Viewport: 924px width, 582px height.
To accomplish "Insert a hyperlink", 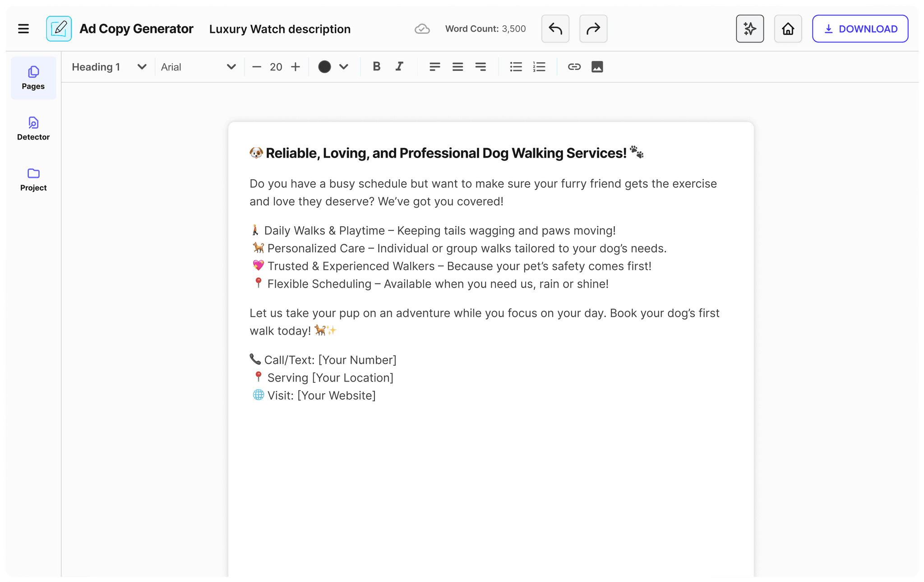I will 574,67.
